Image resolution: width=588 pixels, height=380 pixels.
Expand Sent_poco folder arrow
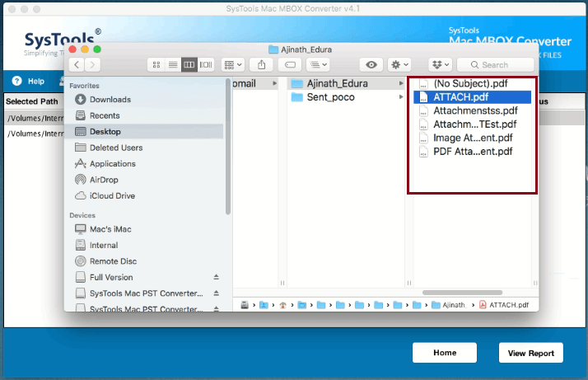pyautogui.click(x=401, y=97)
